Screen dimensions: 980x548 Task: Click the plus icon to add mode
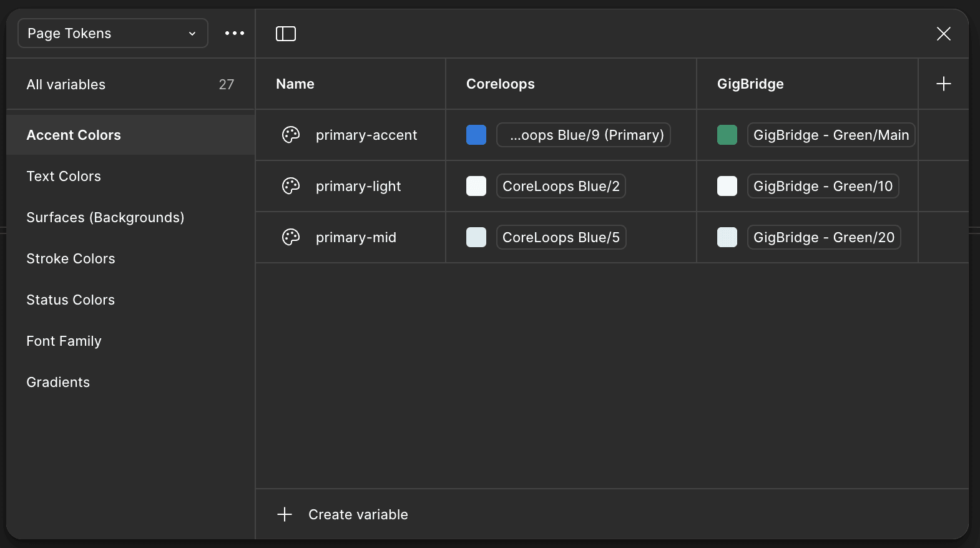pyautogui.click(x=943, y=84)
